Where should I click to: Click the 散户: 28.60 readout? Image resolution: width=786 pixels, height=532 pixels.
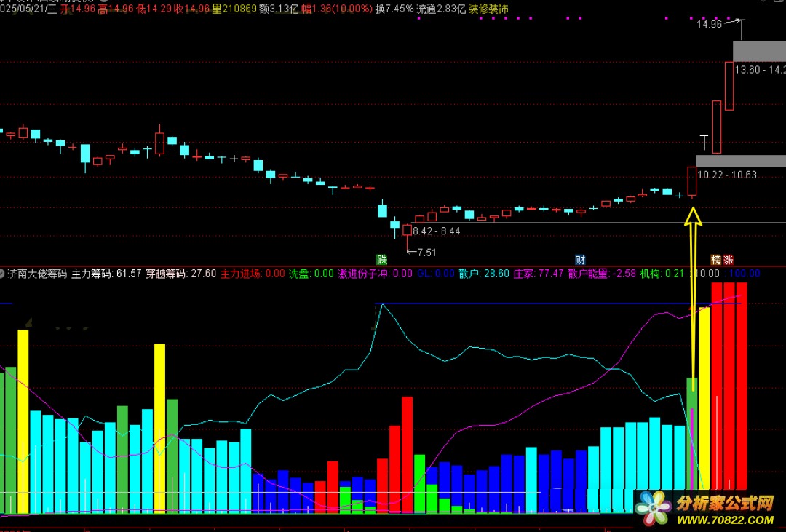484,273
